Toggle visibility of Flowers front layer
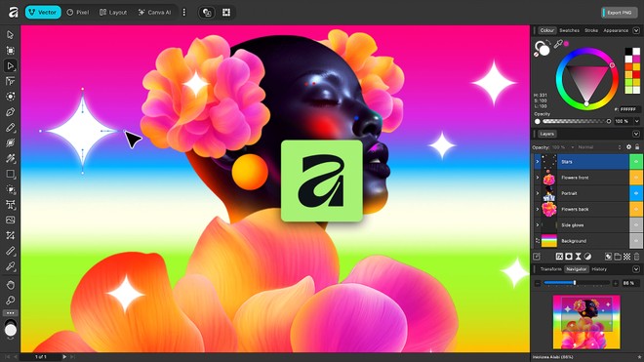 point(636,178)
